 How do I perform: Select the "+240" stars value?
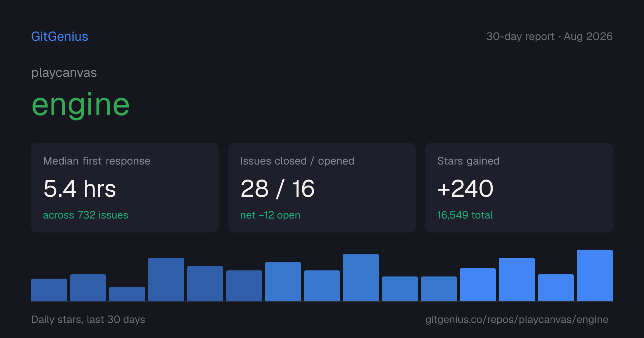465,188
